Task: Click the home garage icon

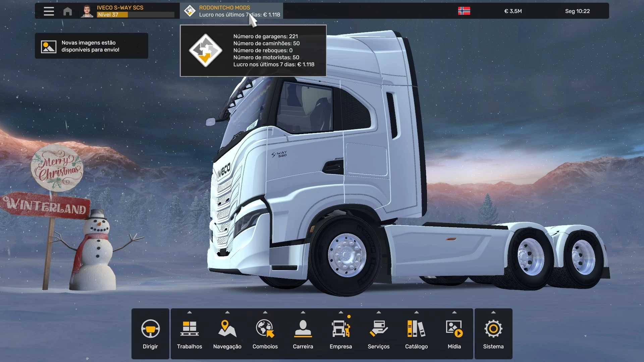Action: tap(67, 11)
